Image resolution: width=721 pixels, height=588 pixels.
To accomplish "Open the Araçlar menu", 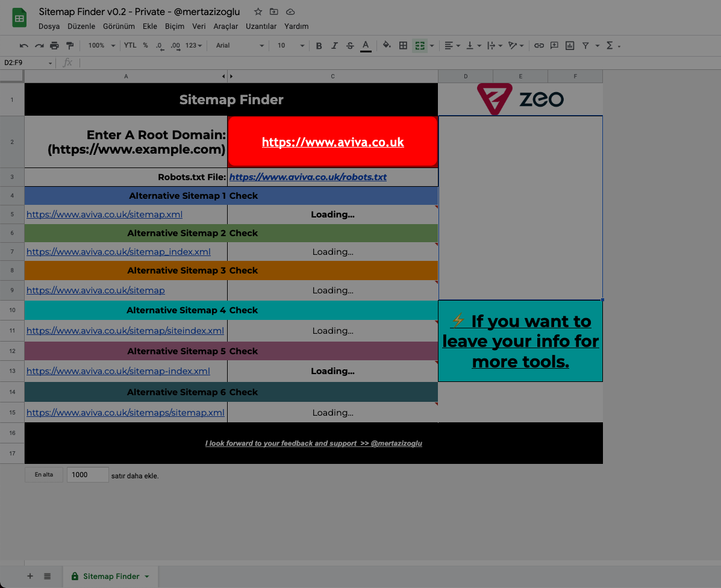I will tap(226, 26).
